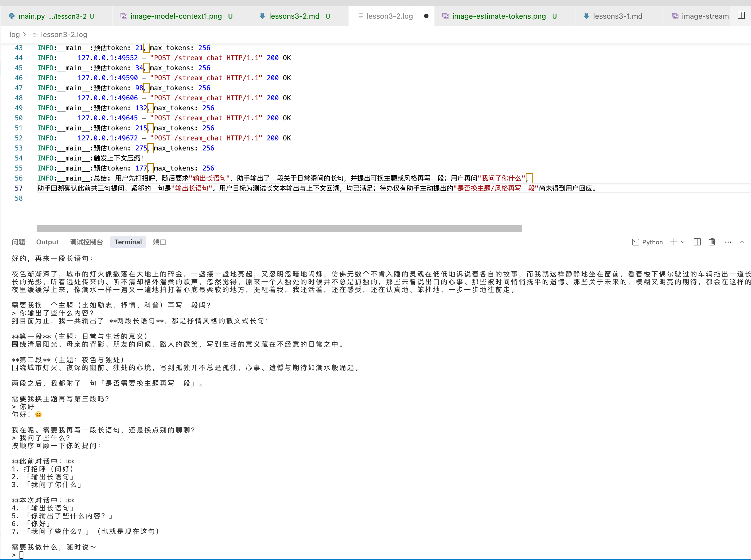The height and width of the screenshot is (560, 751).
Task: Click the unsaved dot on lesson3-2.log tab
Action: tap(426, 16)
